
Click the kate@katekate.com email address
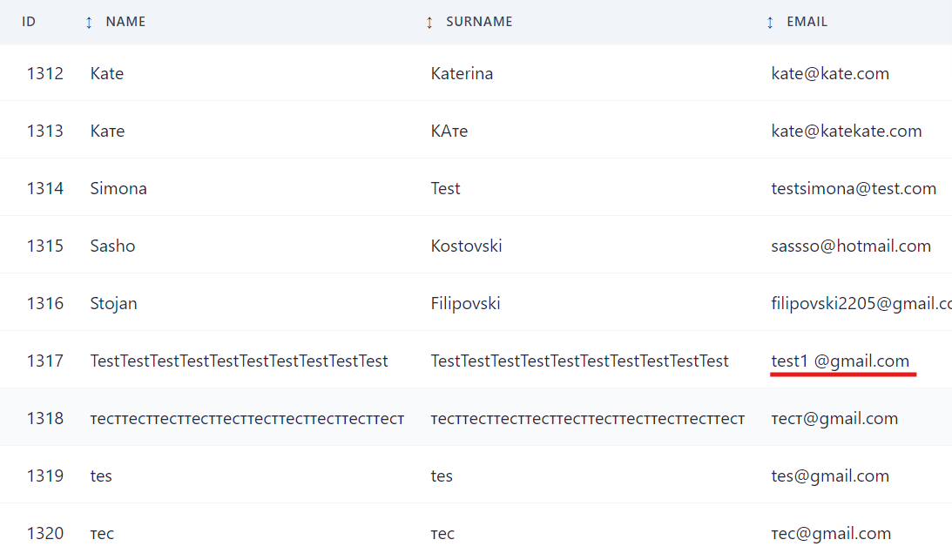tap(847, 131)
